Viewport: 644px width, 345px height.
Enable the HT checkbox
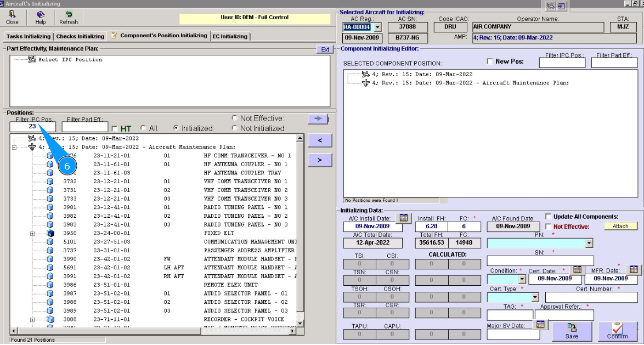click(114, 129)
